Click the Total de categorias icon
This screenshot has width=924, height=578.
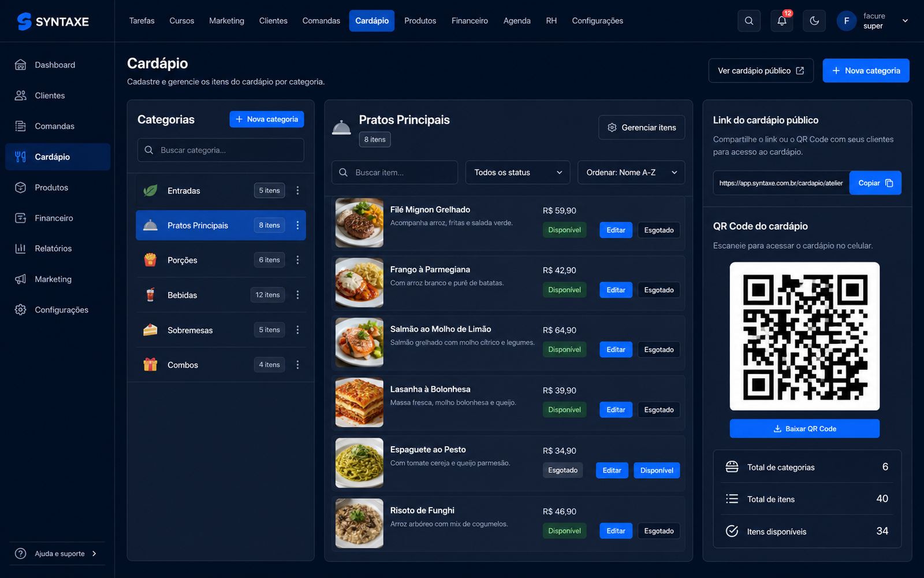click(x=732, y=467)
